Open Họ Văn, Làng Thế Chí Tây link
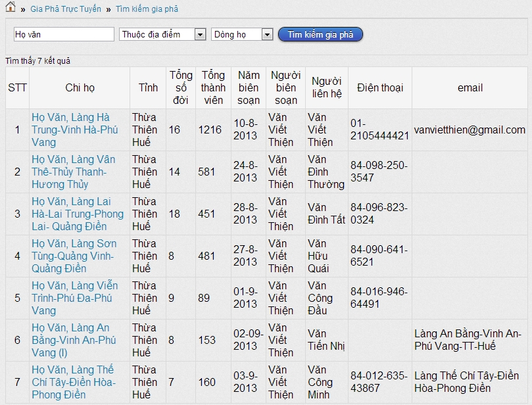 click(73, 382)
